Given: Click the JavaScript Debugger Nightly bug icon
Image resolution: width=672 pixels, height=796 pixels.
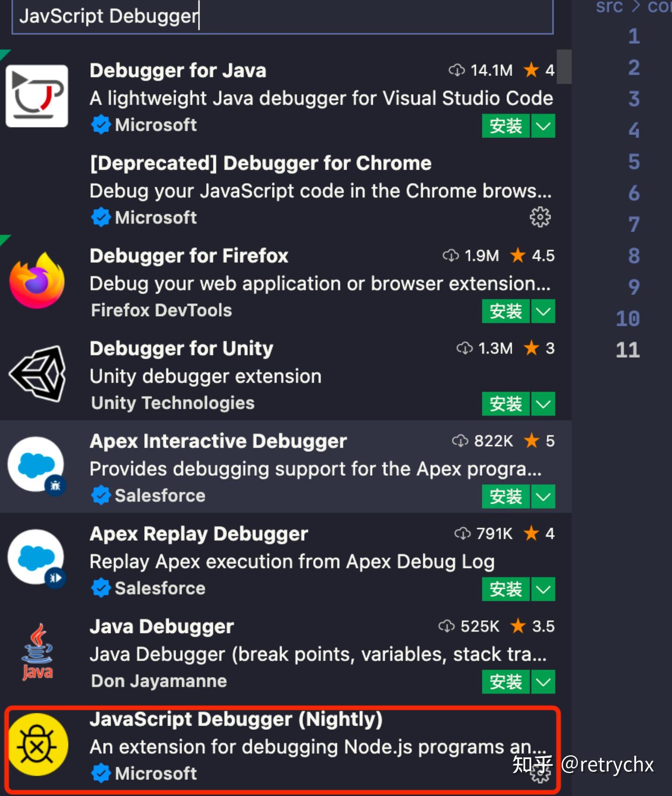Looking at the screenshot, I should 37,744.
